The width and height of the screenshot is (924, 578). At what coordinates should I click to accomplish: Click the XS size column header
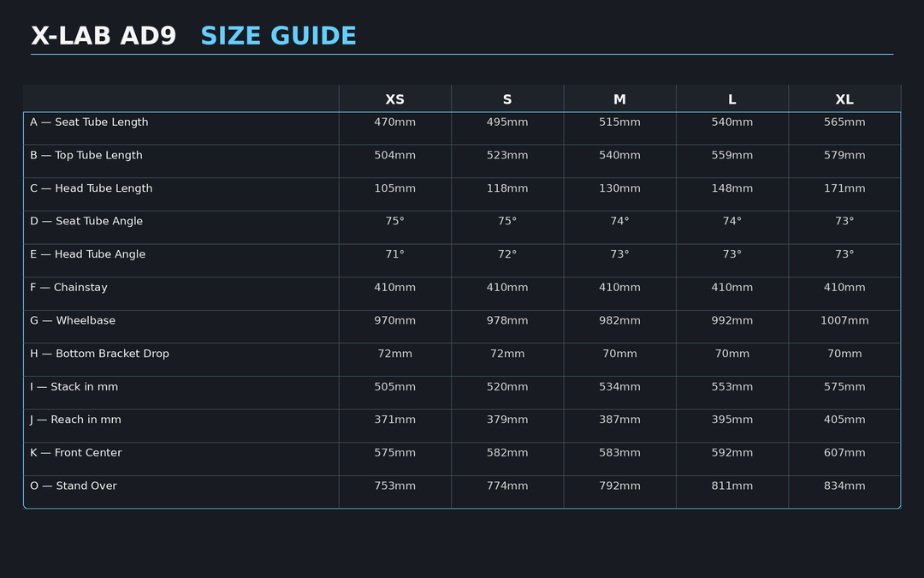tap(394, 99)
